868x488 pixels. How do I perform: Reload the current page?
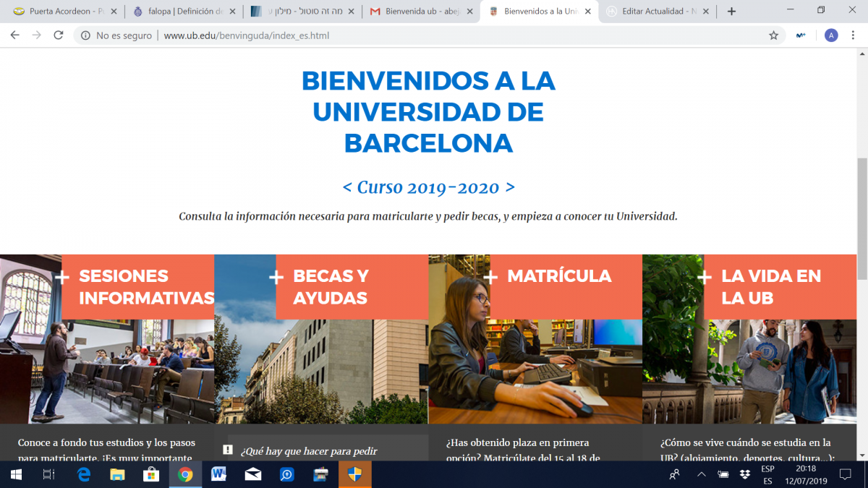59,35
